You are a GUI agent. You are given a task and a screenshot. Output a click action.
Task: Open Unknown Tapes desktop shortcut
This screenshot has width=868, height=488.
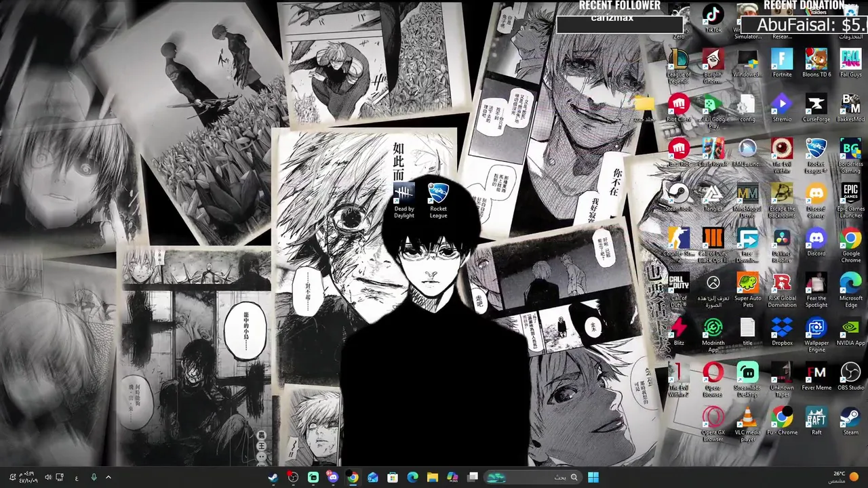(x=782, y=380)
